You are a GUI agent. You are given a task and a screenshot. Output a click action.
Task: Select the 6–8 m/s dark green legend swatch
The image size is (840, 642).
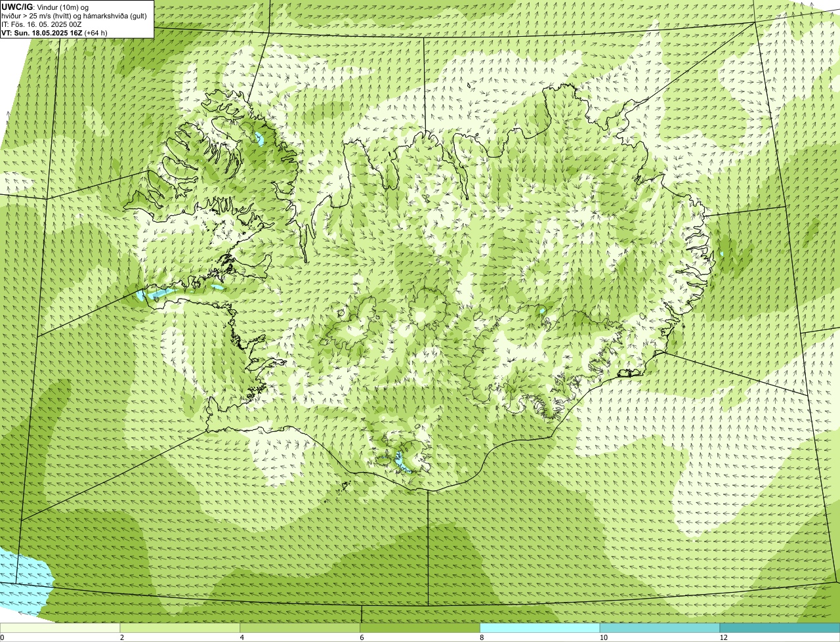click(x=421, y=628)
